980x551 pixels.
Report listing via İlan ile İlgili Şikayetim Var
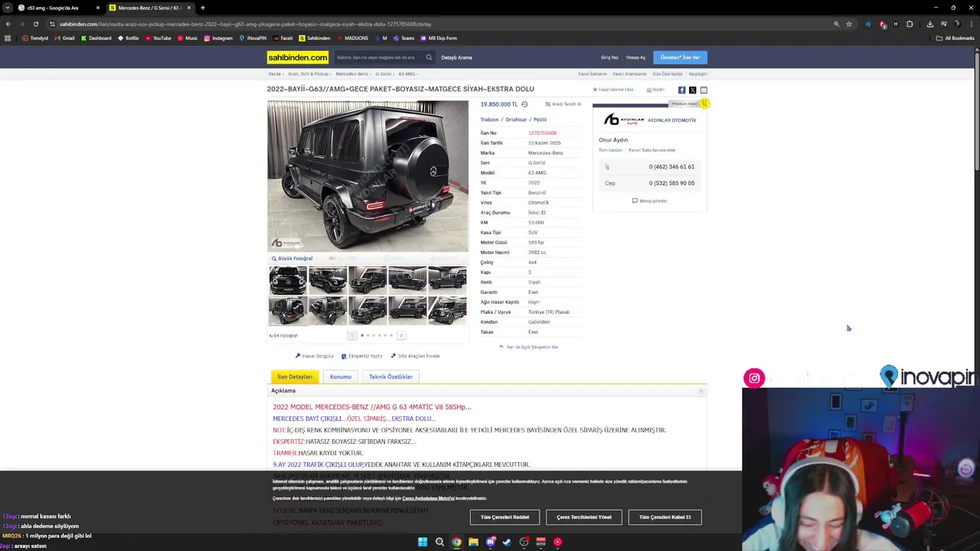point(528,347)
